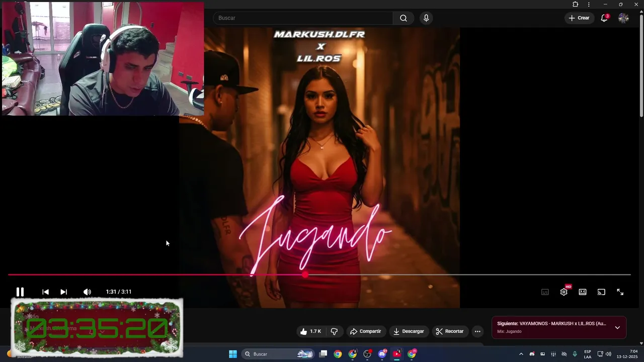
Task: Expand the Siguiente mix queue chevron
Action: 617,327
